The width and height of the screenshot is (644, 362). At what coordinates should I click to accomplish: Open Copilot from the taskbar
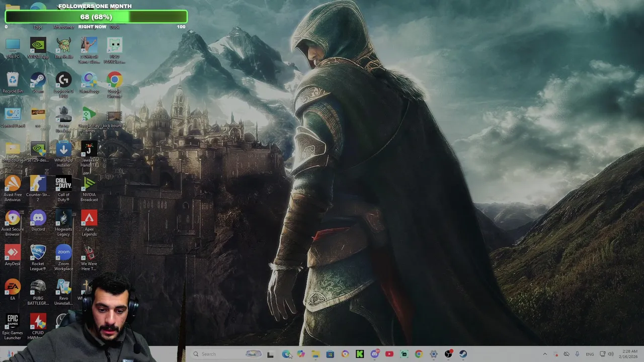(301, 354)
